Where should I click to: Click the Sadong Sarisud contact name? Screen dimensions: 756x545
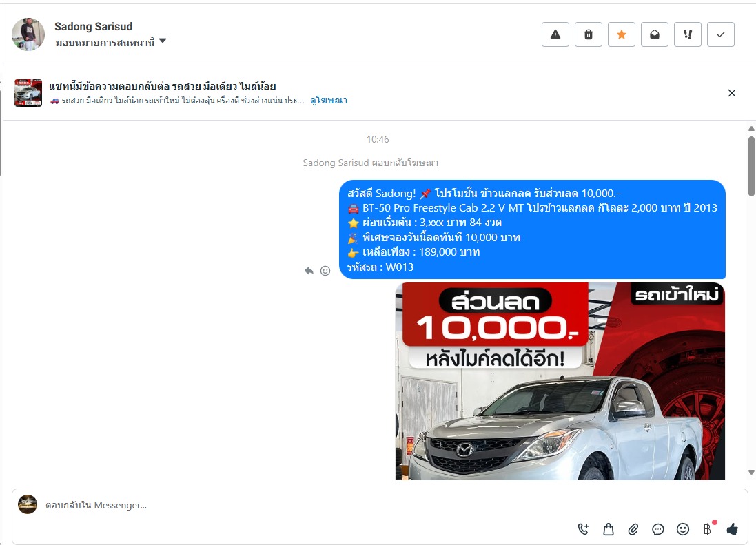click(94, 26)
